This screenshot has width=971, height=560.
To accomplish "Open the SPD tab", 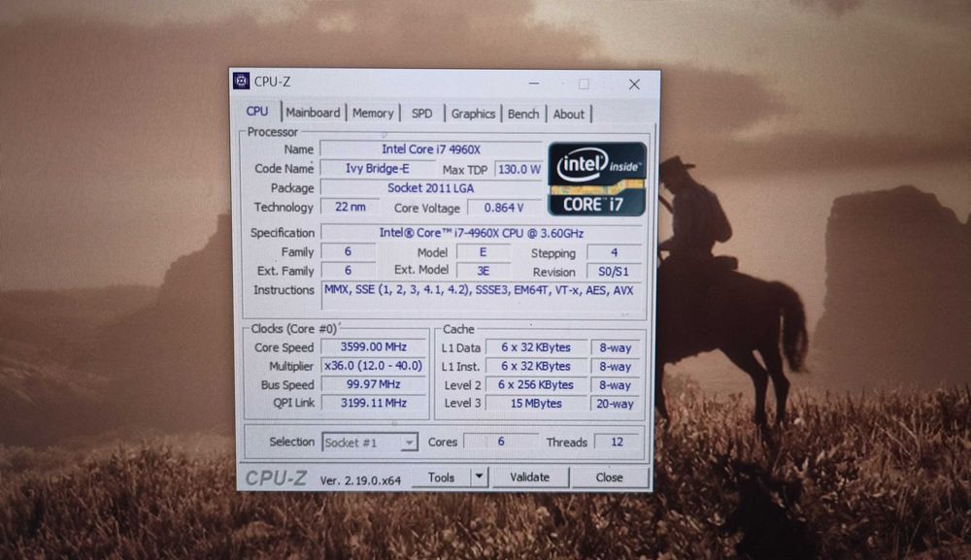I will (421, 114).
